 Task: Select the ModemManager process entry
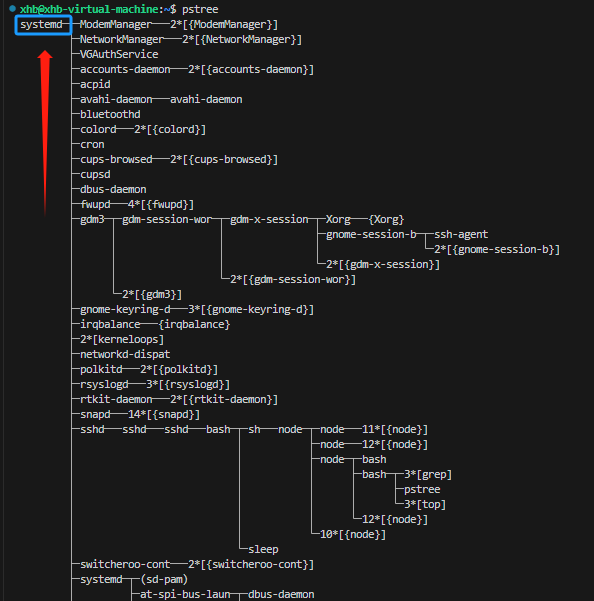116,25
